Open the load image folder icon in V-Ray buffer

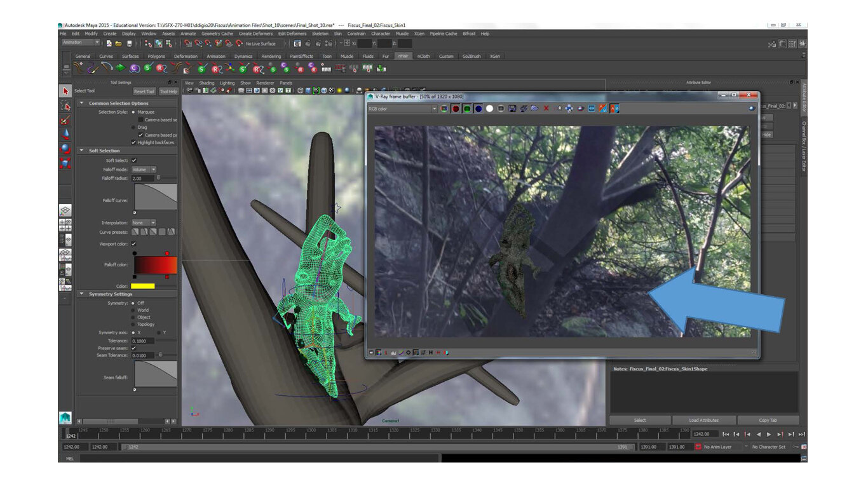[x=534, y=109]
